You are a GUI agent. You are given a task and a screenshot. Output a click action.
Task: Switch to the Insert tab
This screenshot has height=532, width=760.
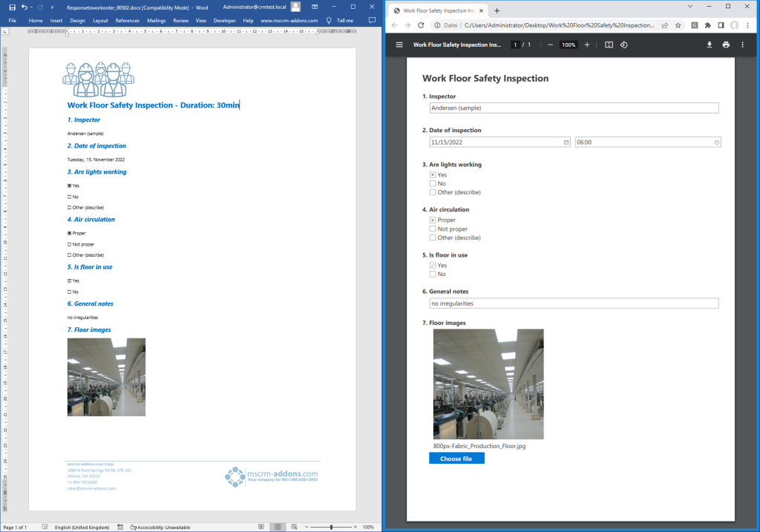[56, 20]
